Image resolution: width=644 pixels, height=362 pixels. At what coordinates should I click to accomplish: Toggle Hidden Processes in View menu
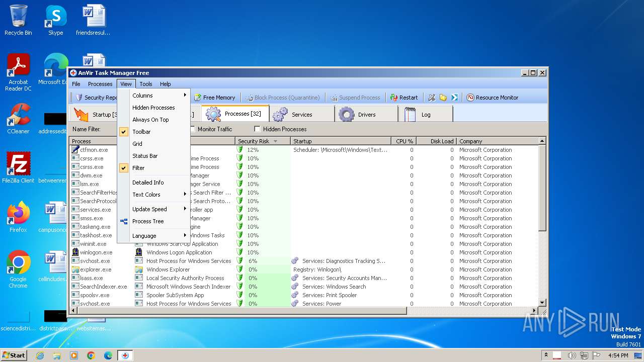click(x=153, y=108)
